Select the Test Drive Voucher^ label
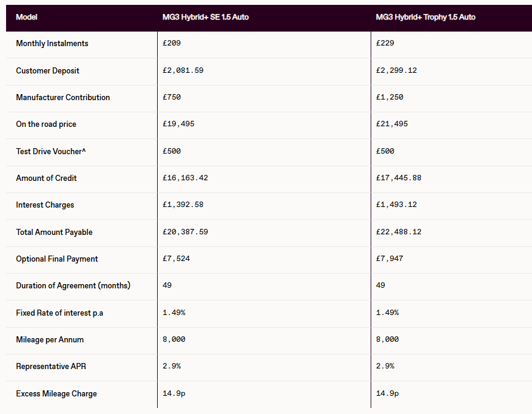This screenshot has width=532, height=414. 51,151
